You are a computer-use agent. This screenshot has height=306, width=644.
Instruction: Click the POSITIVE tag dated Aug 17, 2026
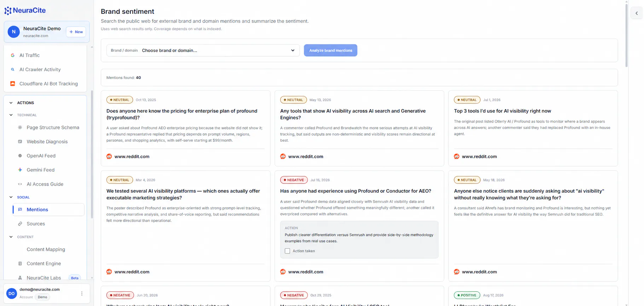(x=467, y=295)
